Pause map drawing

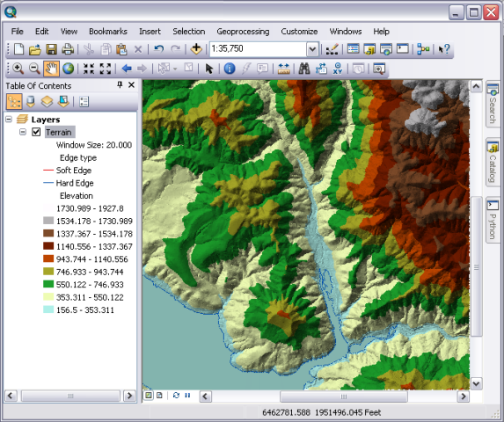(x=187, y=396)
